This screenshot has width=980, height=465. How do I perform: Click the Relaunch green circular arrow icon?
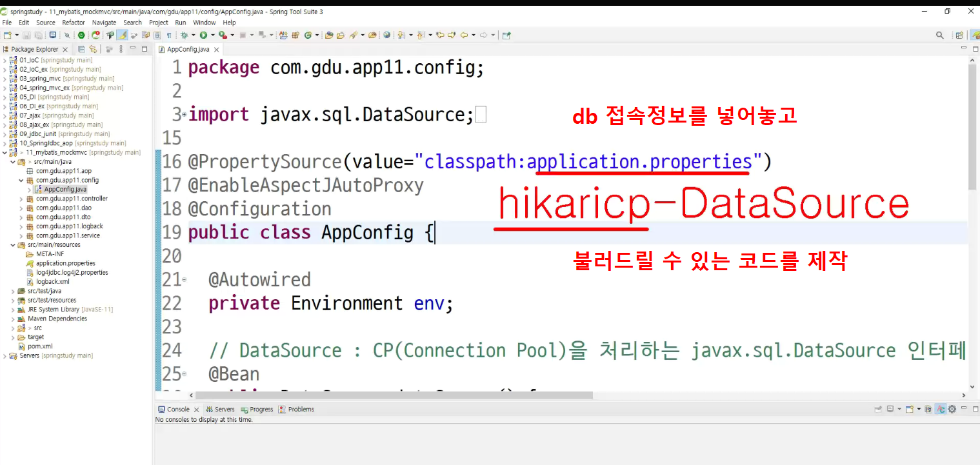pyautogui.click(x=95, y=35)
